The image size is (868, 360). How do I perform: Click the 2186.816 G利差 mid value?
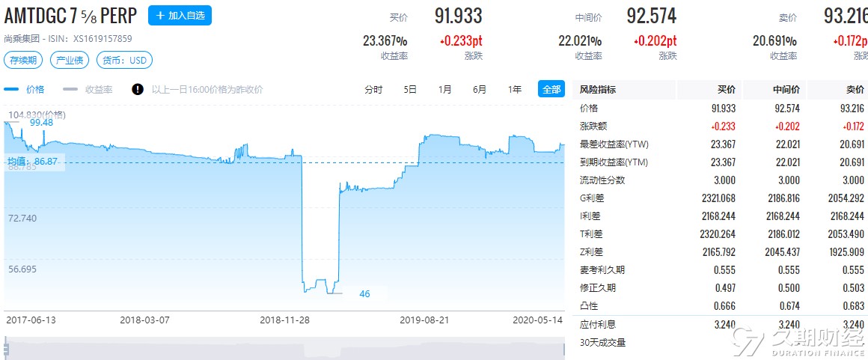coord(780,198)
